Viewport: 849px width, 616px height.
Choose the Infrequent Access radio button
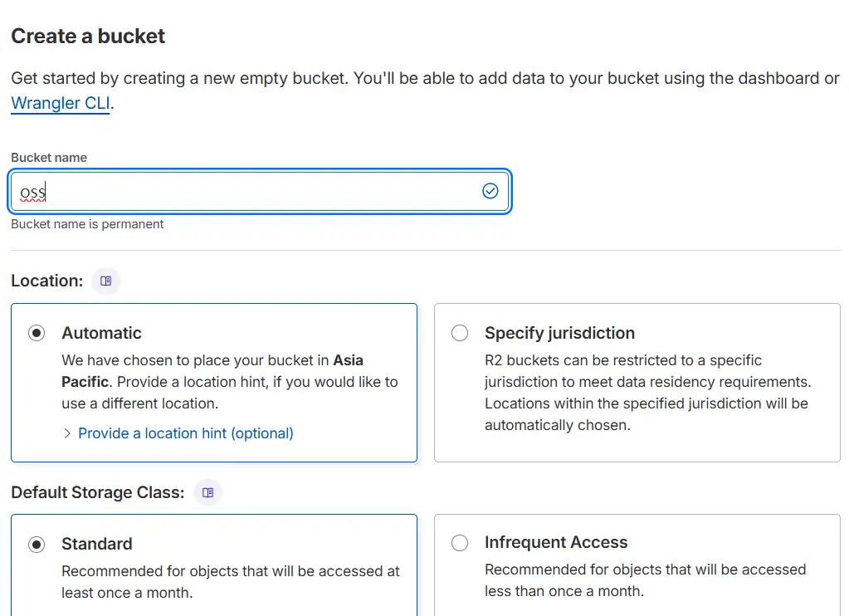(459, 543)
